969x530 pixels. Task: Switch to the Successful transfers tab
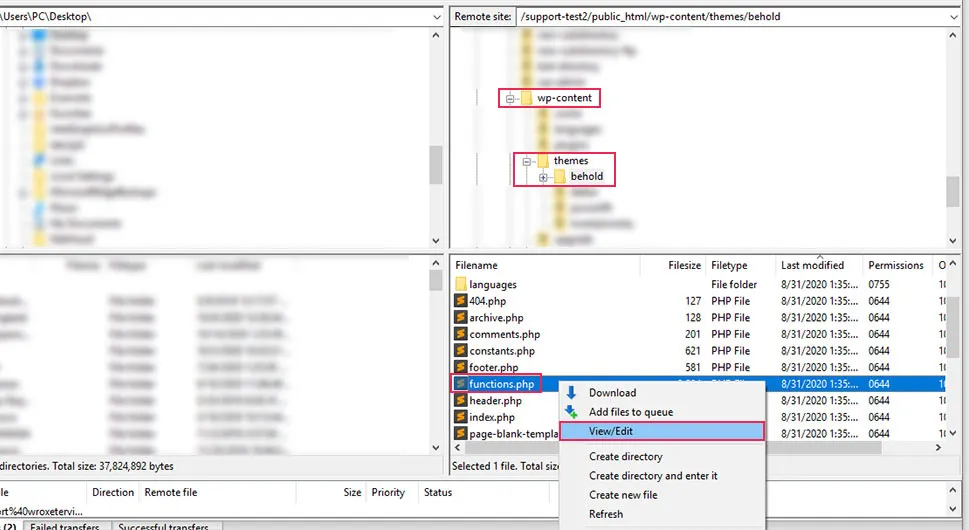point(165,526)
